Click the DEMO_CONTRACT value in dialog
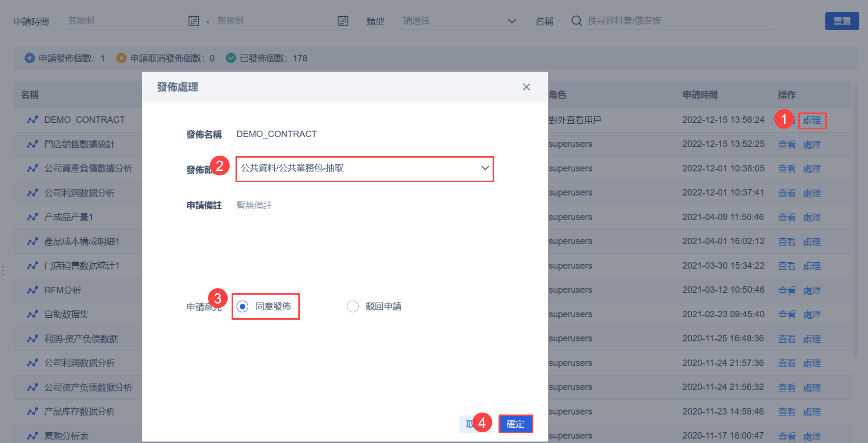 tap(277, 134)
